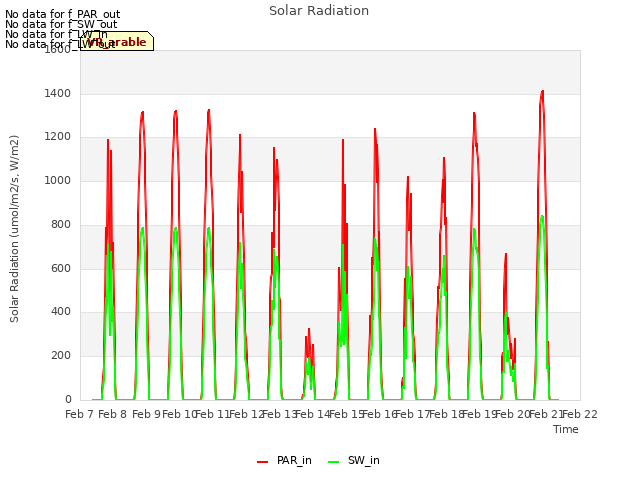Click the green SW_in legend swatch
The width and height of the screenshot is (640, 480).
tap(333, 462)
